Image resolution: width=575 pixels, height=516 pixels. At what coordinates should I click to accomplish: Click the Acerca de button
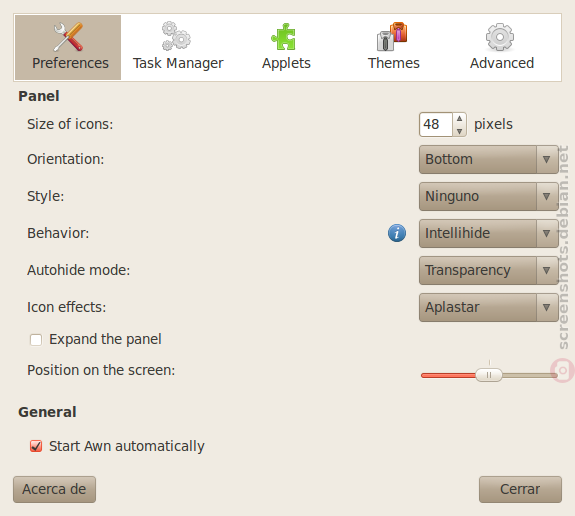[54, 489]
